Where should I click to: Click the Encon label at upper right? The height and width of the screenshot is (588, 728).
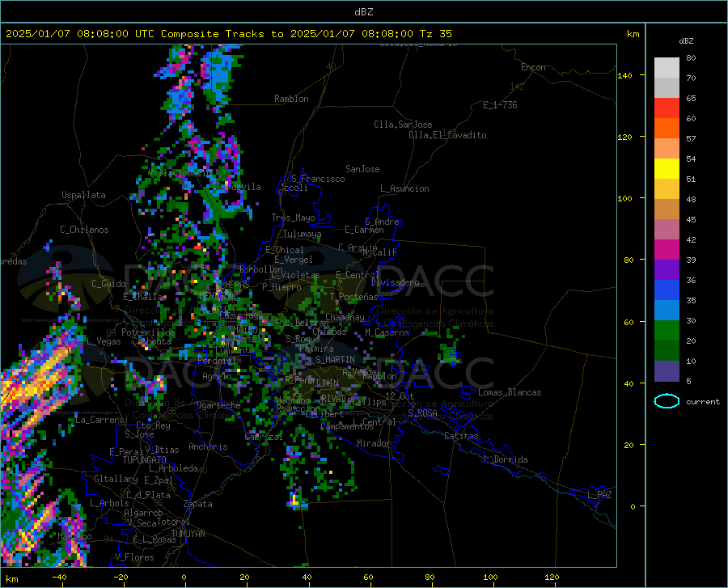pyautogui.click(x=533, y=67)
